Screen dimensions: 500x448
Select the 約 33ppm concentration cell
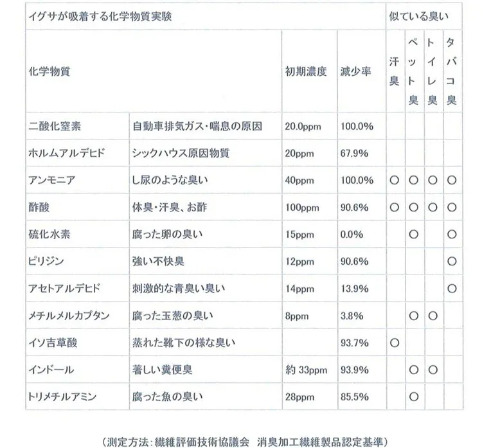click(307, 370)
